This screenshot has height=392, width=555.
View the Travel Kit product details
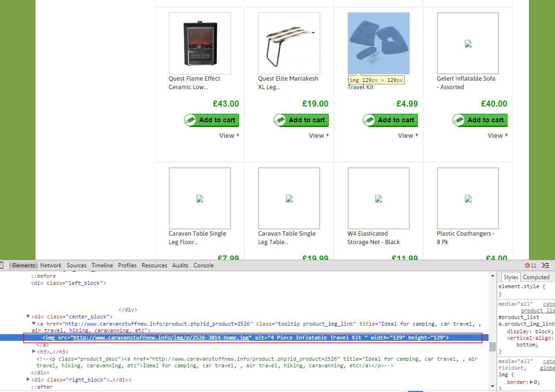pos(408,136)
